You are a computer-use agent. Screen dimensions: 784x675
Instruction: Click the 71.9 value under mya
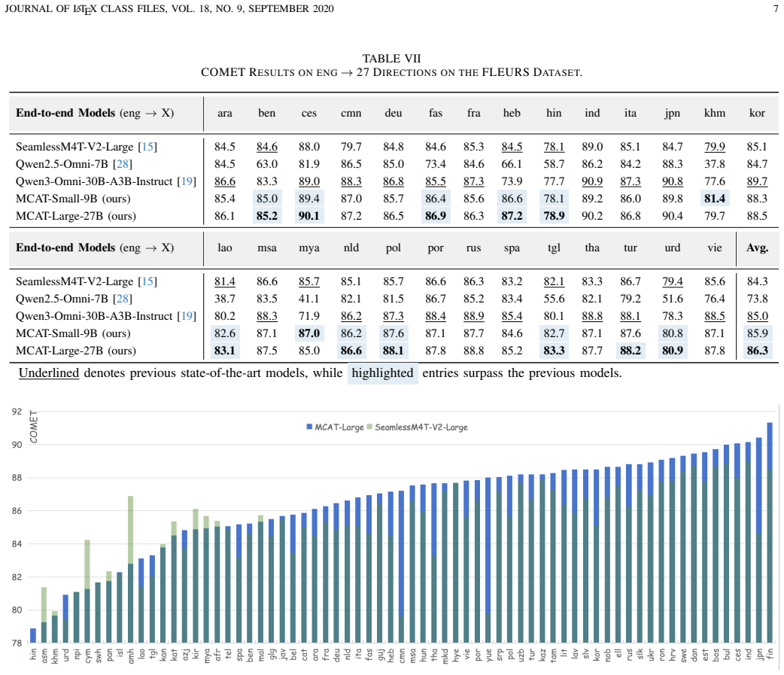(309, 316)
